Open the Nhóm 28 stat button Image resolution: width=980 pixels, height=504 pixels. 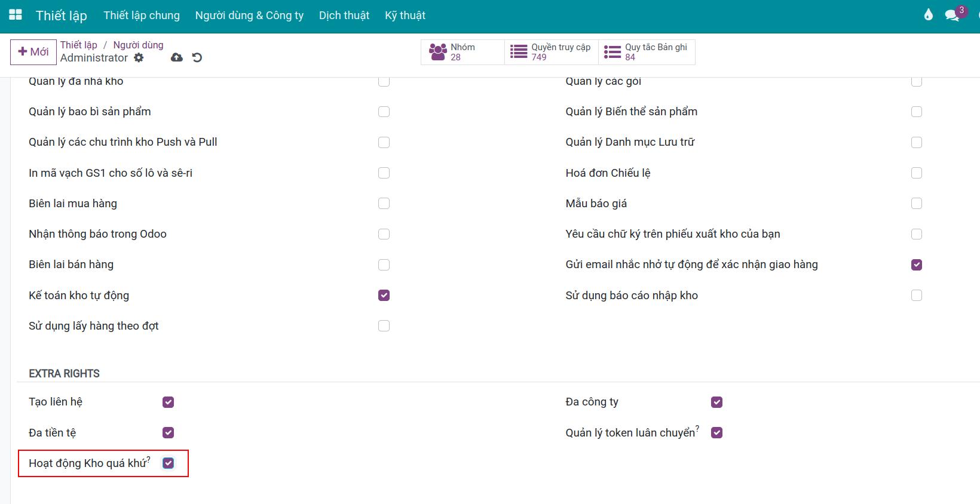click(463, 52)
